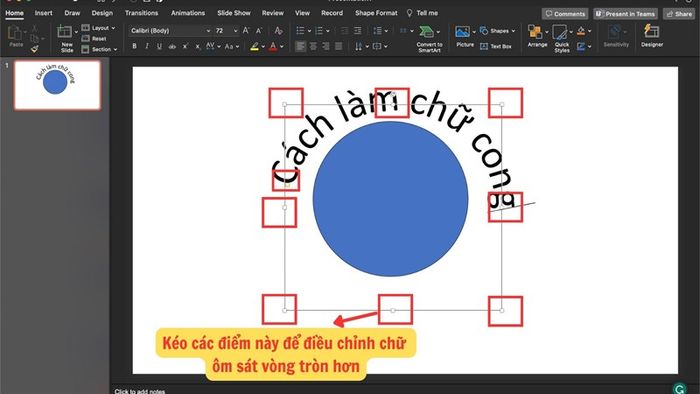Screen dimensions: 700x394
Task: Open the Calibri (Body) font dropdown
Action: coord(170,31)
